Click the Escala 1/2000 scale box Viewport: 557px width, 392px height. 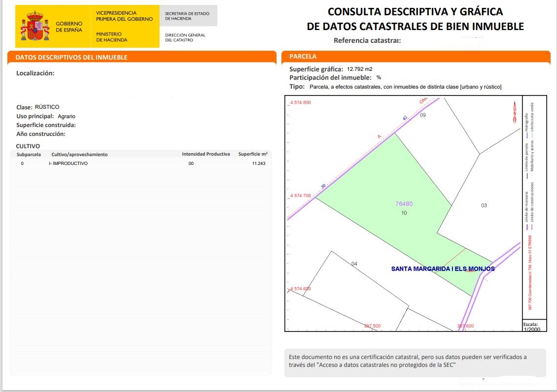coord(534,327)
